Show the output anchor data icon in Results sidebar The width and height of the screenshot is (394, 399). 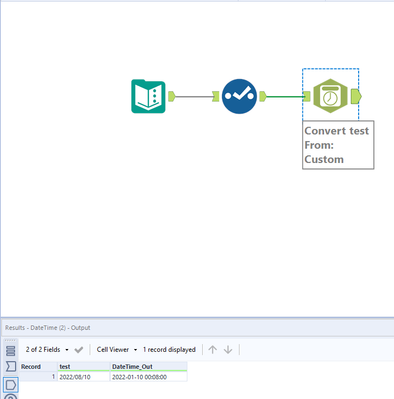coord(11,385)
